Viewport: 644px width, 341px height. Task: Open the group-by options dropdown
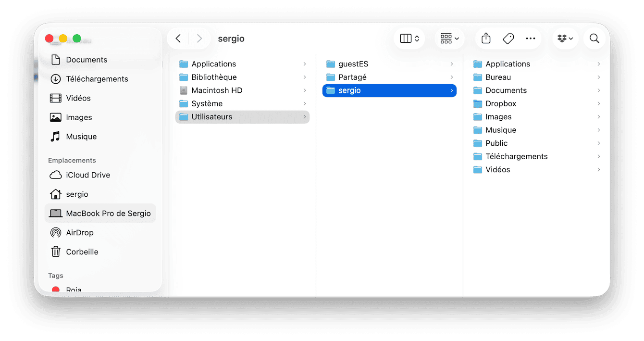click(x=449, y=38)
